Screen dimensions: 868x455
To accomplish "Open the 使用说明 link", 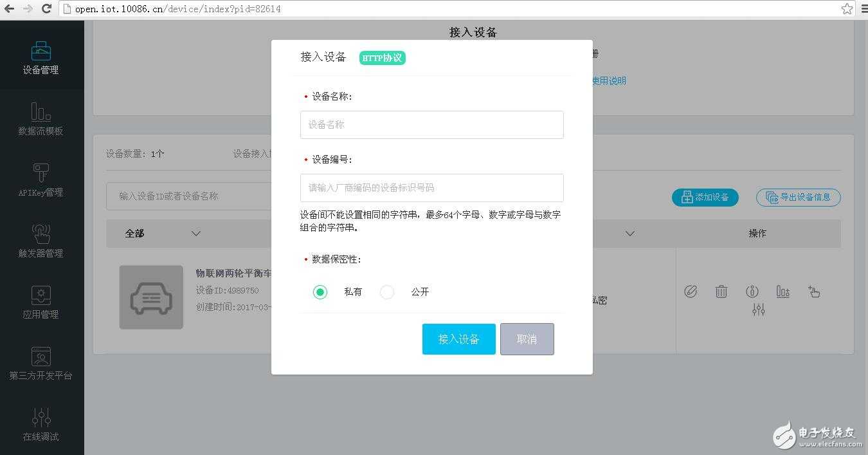I will click(x=609, y=80).
